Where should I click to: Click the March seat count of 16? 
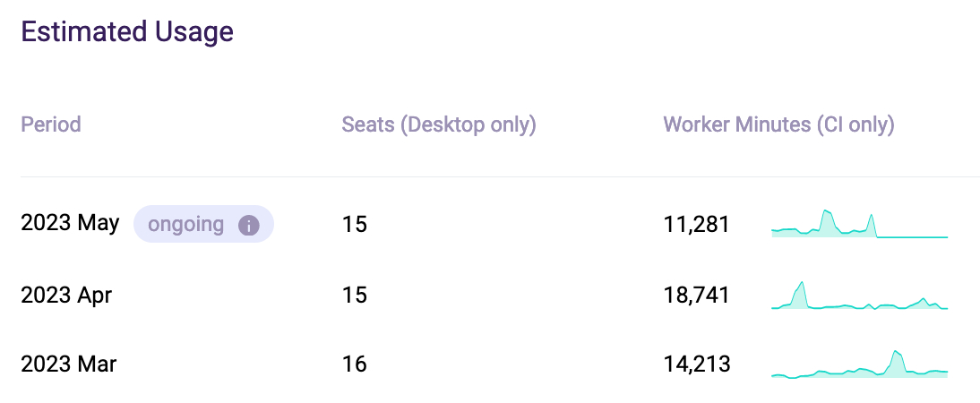click(355, 364)
